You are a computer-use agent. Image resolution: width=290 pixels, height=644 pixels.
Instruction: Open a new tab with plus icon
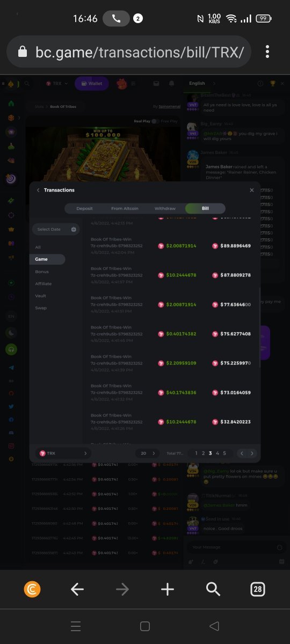tap(168, 589)
